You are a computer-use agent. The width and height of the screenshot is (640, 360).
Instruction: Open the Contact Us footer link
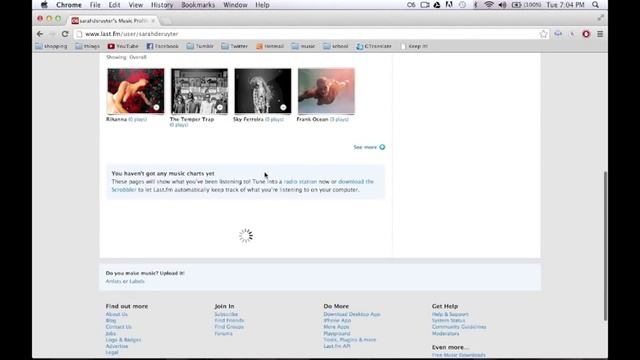tap(118, 327)
